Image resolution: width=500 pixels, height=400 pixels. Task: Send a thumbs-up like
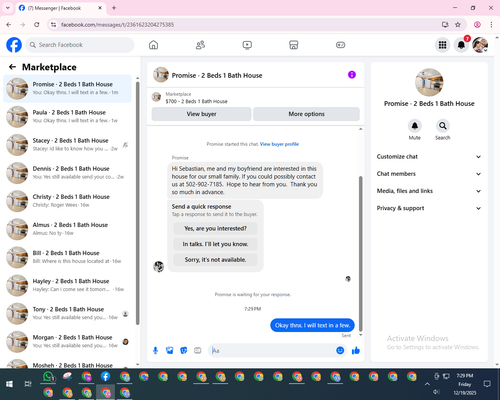pyautogui.click(x=356, y=350)
